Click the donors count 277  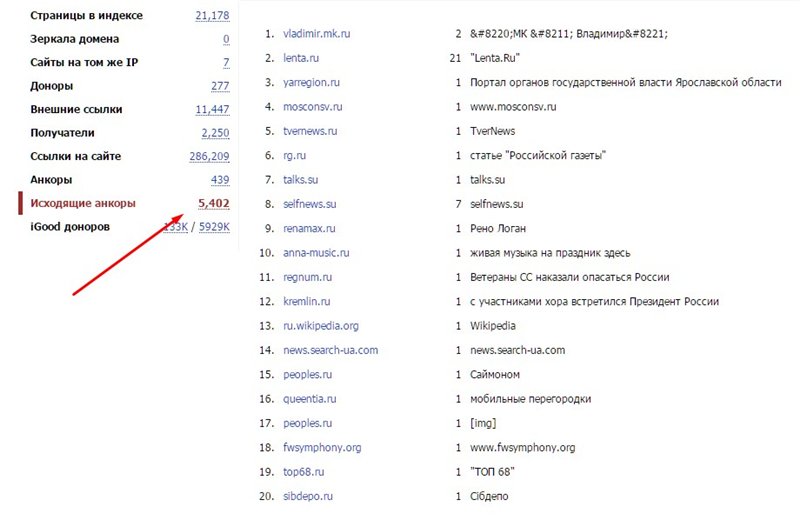(x=220, y=86)
